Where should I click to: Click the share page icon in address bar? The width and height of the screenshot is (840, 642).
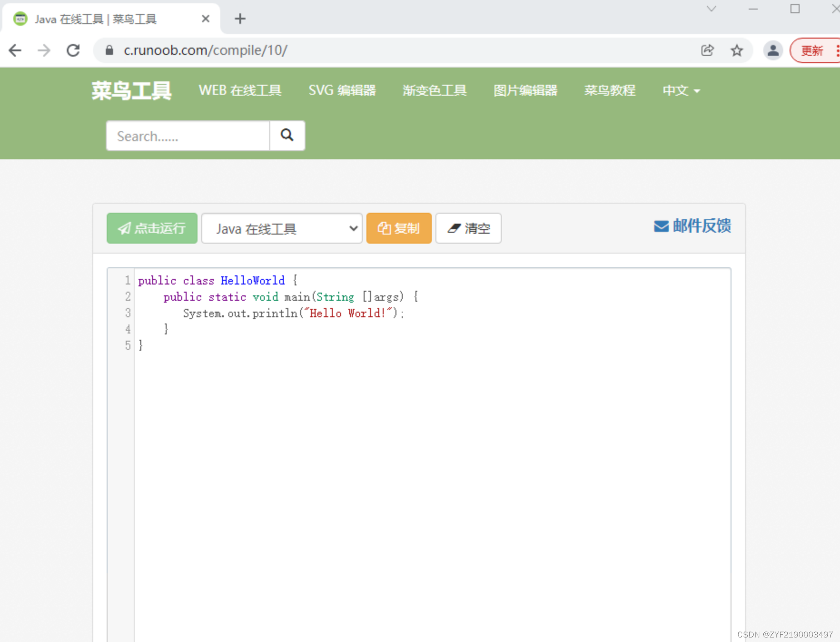[707, 50]
